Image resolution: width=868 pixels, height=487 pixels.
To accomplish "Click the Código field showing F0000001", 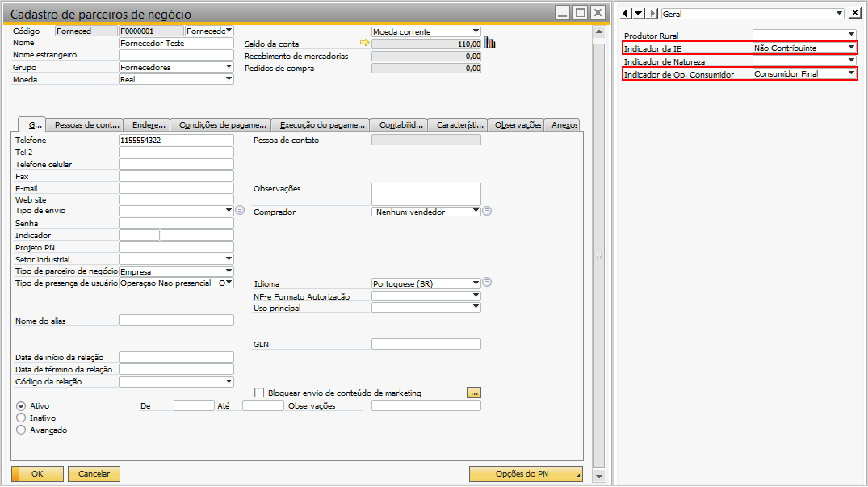I will point(151,31).
